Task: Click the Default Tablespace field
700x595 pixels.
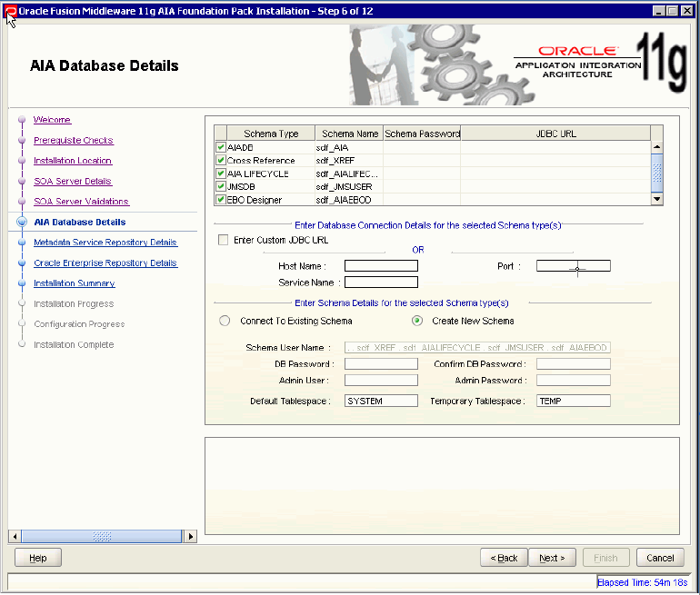Action: click(x=381, y=401)
